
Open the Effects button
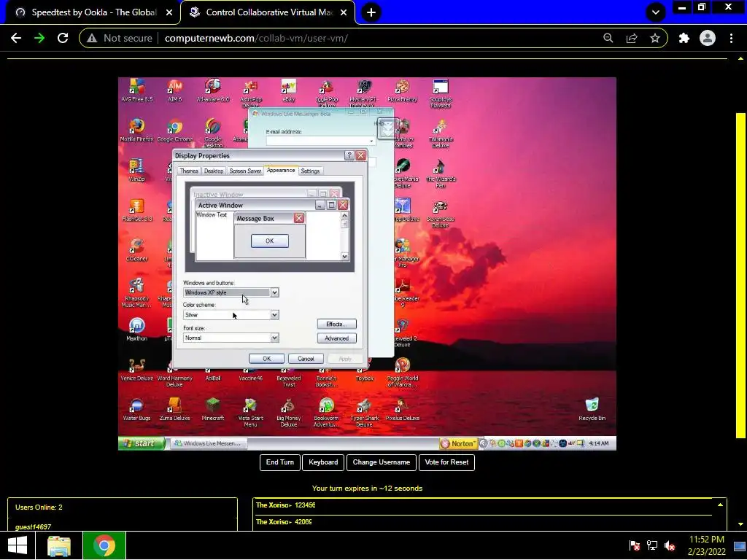(x=336, y=324)
